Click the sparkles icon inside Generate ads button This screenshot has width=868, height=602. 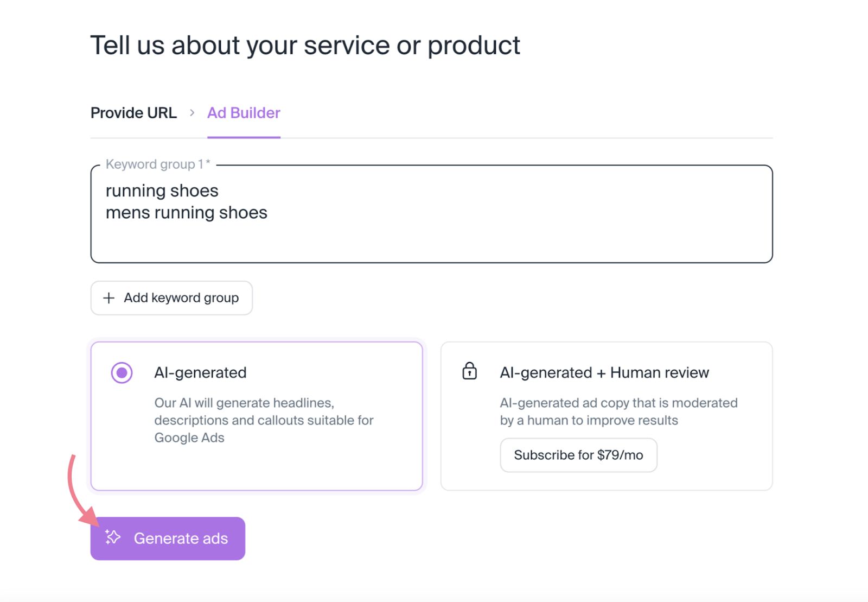pyautogui.click(x=112, y=538)
